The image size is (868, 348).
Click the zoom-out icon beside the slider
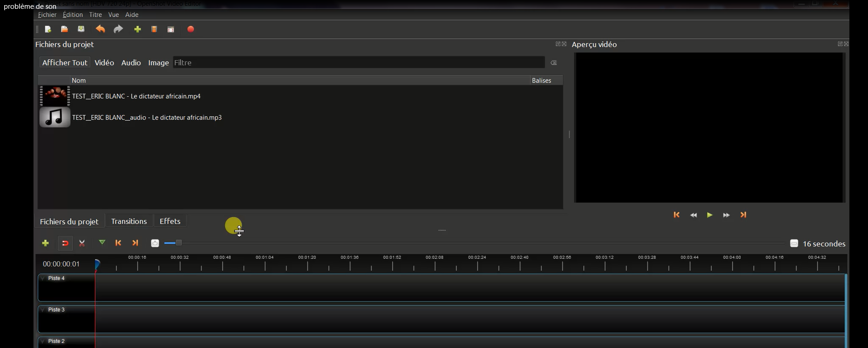(x=155, y=243)
